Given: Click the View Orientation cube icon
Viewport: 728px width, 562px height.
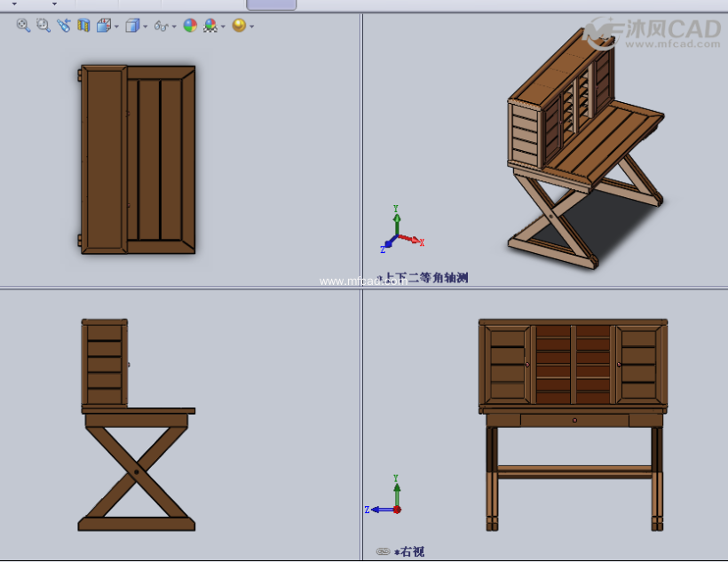Looking at the screenshot, I should (104, 26).
